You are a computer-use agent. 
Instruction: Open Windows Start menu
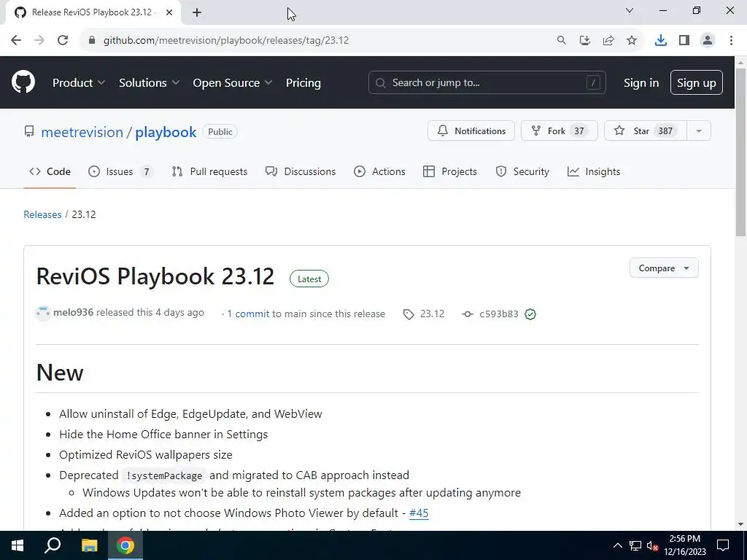(x=18, y=545)
